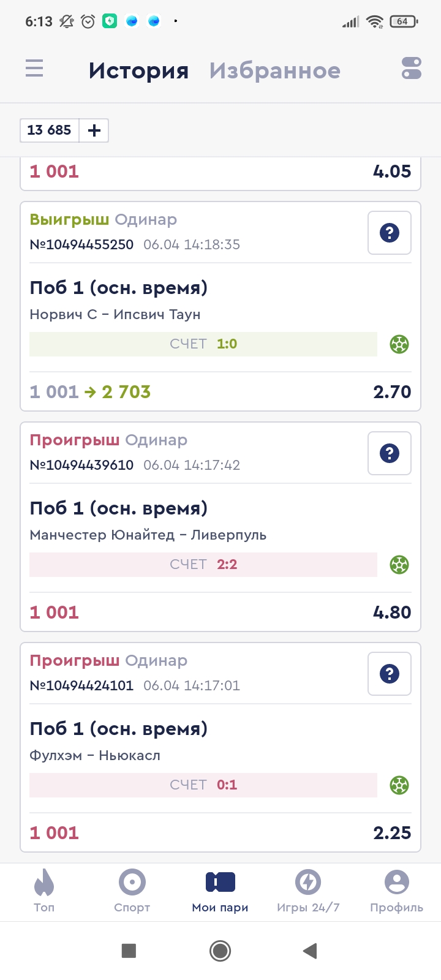Click football icon for Манчестер Юнайтед match

399,565
